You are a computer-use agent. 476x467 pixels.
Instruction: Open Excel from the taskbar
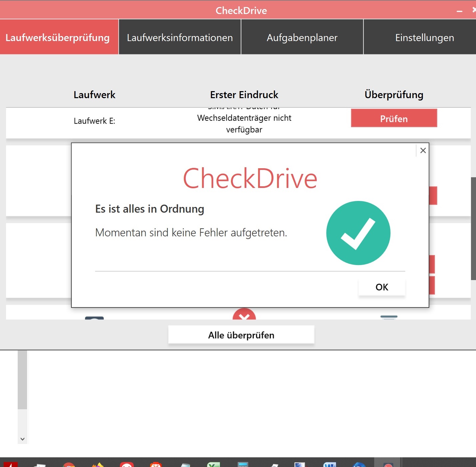(214, 464)
